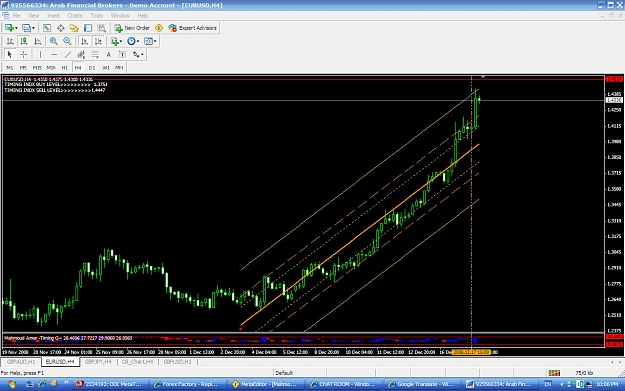Switch to the GBPJPY,H4 chart tab
Screen dimensions: 625x391
(x=98, y=362)
